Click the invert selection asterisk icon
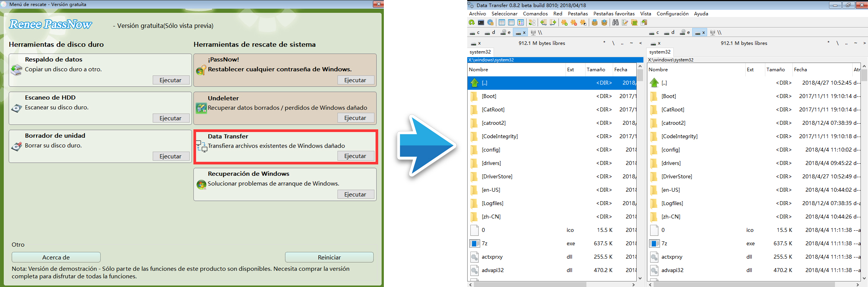 click(583, 22)
